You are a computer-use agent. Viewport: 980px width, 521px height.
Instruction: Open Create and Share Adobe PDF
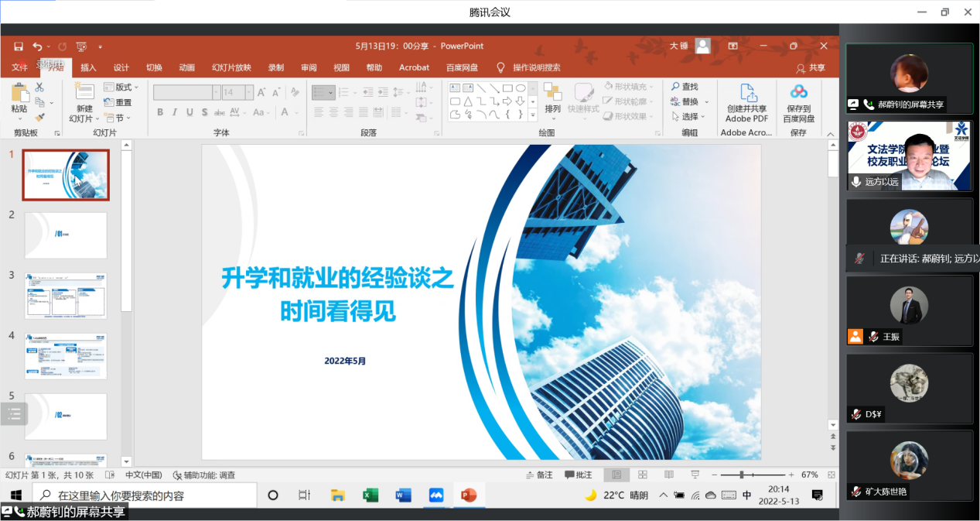tap(746, 103)
